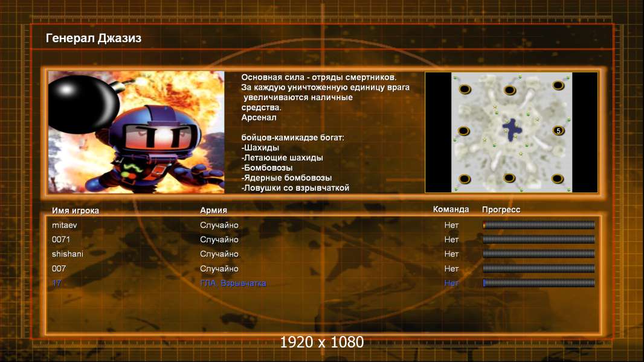
Task: Pick the top-right start position marker
Action: (x=558, y=85)
